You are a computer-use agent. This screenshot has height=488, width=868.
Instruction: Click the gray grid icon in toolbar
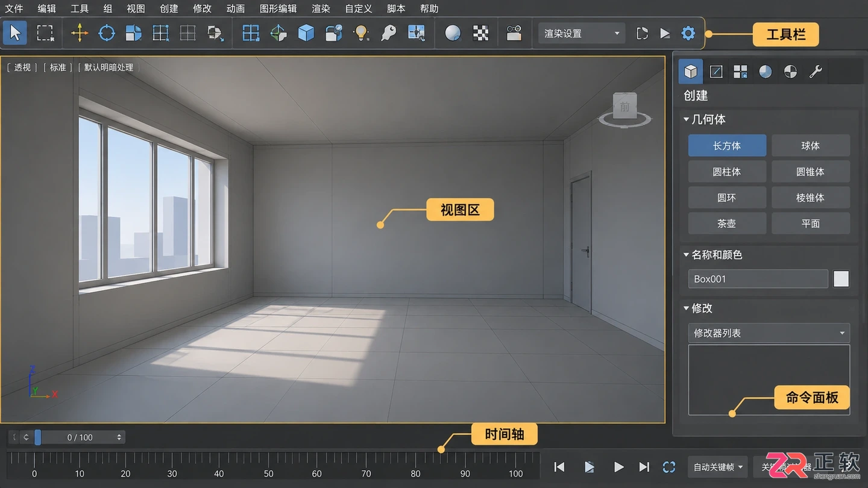coord(188,33)
